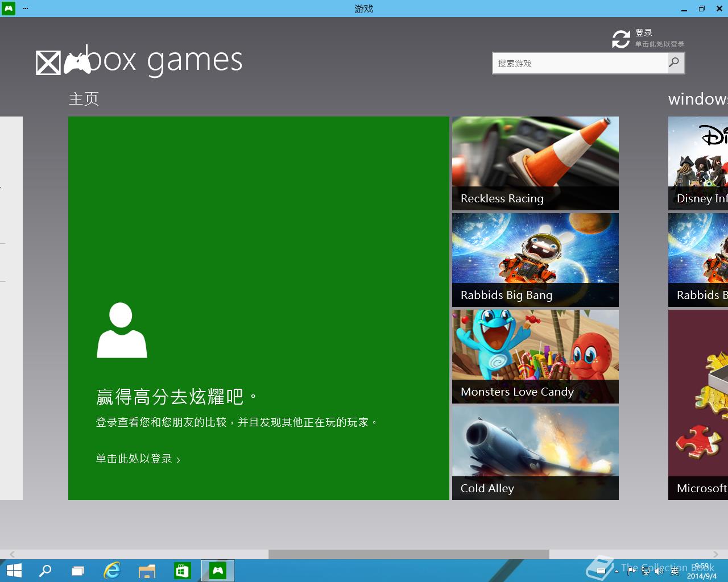Click the scrollbar left arrow
Viewport: 728px width, 582px height.
pos(12,554)
